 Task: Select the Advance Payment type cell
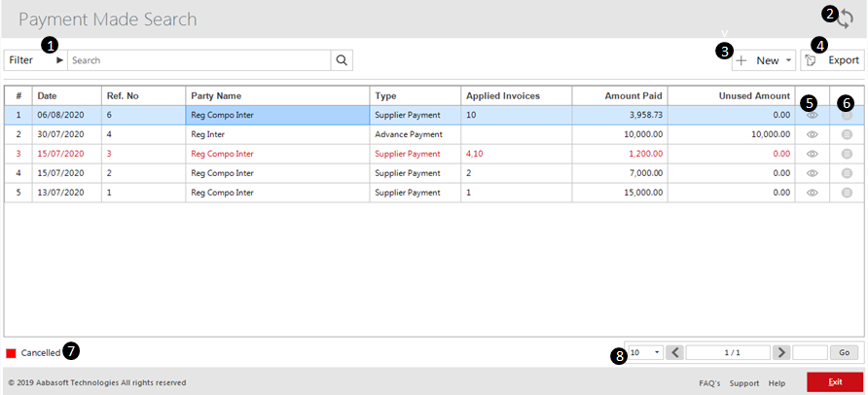tap(416, 134)
